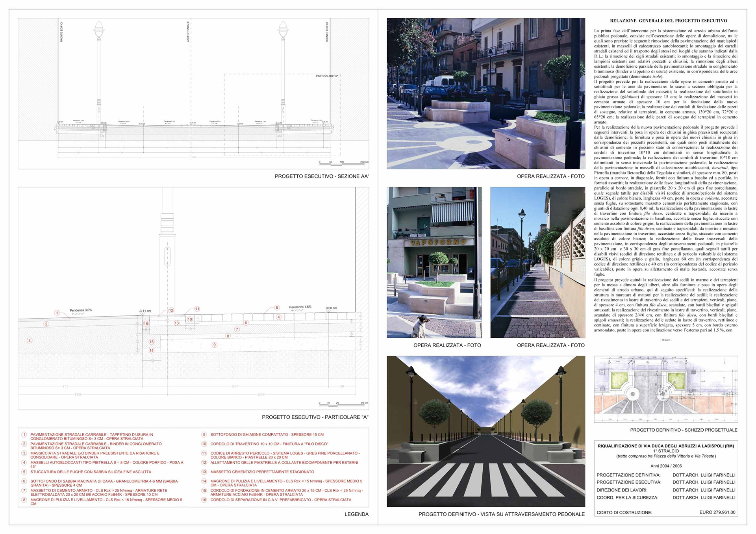Click the '- SEGUE -' note
This screenshot has height=534, width=756.
[x=666, y=340]
